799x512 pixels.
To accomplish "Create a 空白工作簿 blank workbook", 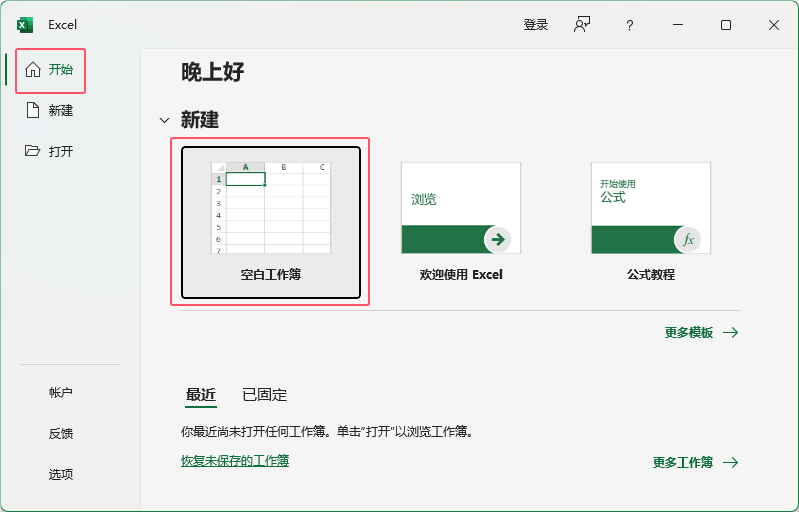I will click(x=271, y=222).
